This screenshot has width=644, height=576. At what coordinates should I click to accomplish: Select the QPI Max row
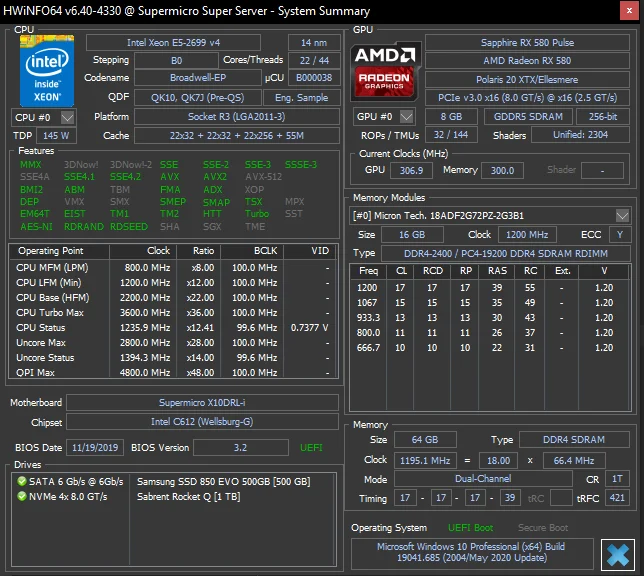[x=172, y=373]
